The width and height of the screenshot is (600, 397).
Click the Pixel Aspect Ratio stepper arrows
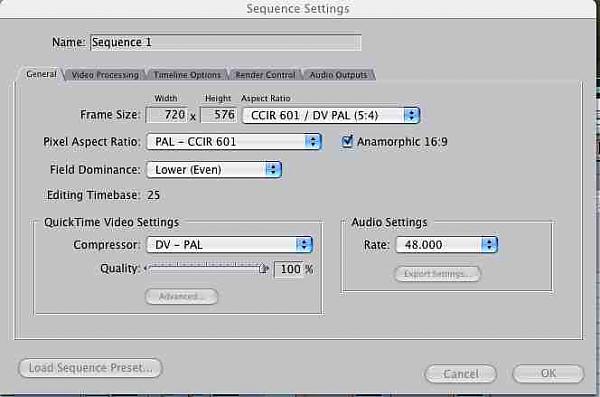click(x=313, y=142)
